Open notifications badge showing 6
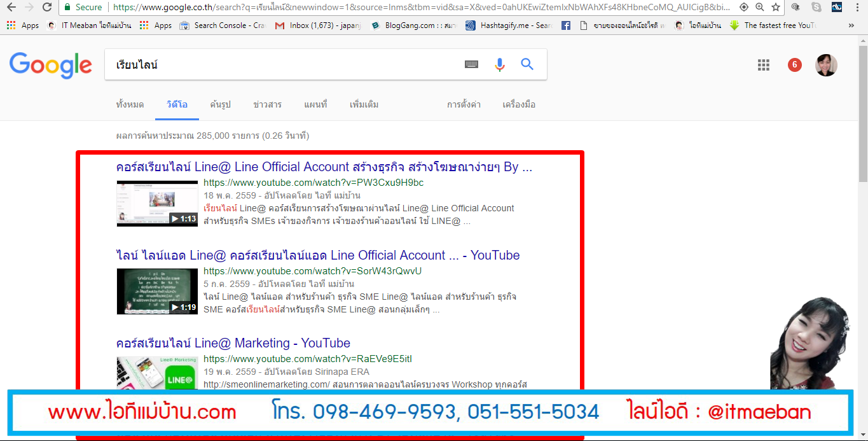This screenshot has height=441, width=868. 795,65
